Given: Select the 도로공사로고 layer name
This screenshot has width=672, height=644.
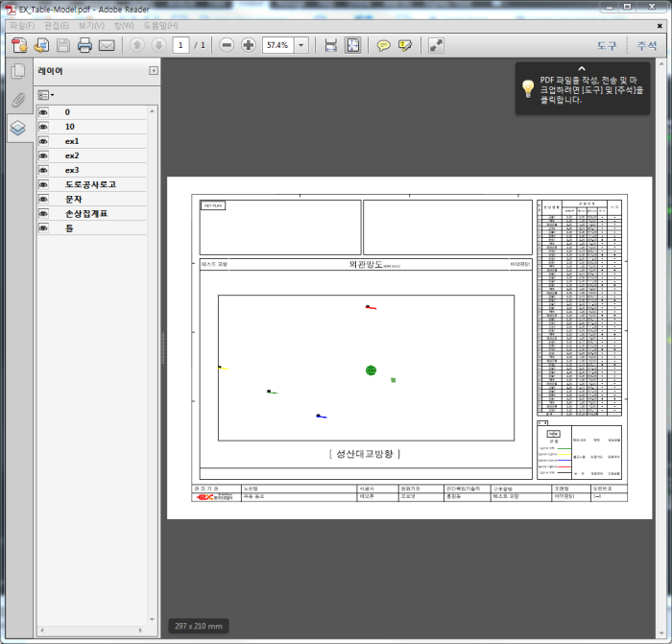Looking at the screenshot, I should (90, 184).
